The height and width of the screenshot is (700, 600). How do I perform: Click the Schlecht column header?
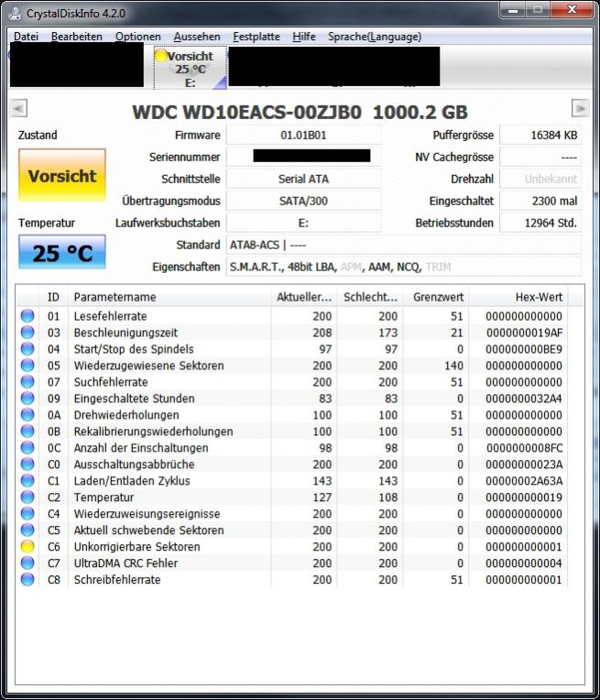tap(370, 297)
